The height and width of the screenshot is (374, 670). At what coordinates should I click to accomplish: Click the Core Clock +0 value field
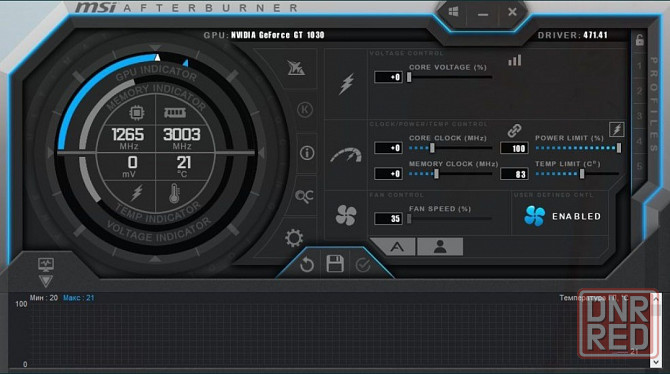point(388,148)
